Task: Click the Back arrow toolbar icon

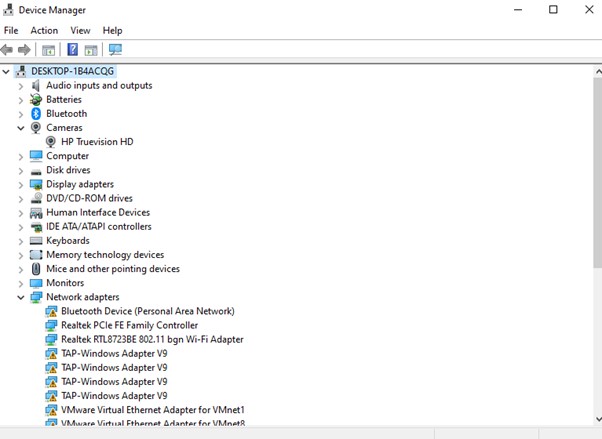Action: tap(7, 50)
